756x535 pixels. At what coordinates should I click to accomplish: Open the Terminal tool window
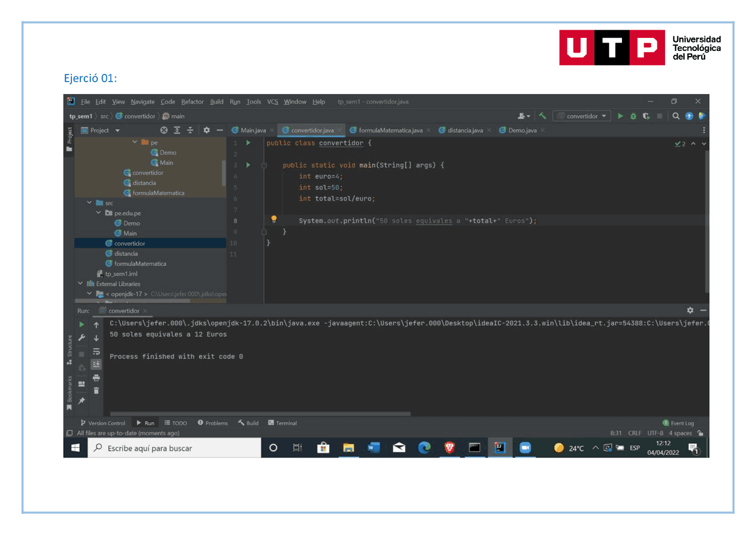283,423
